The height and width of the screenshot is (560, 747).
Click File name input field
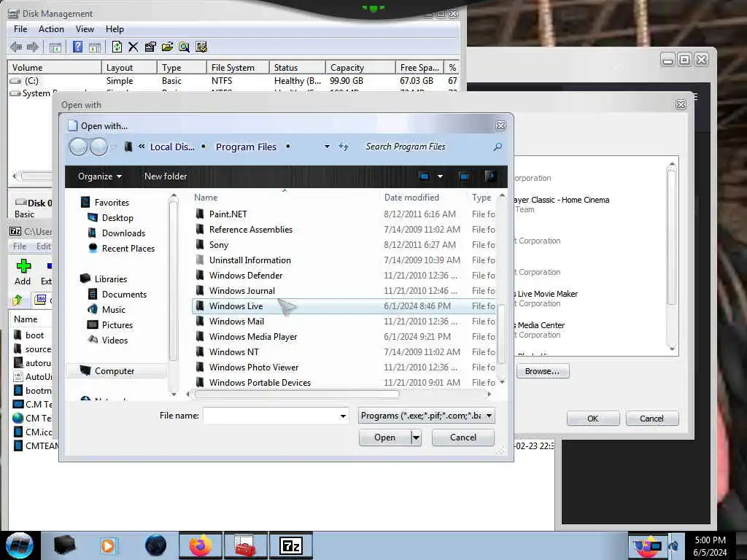tap(271, 416)
